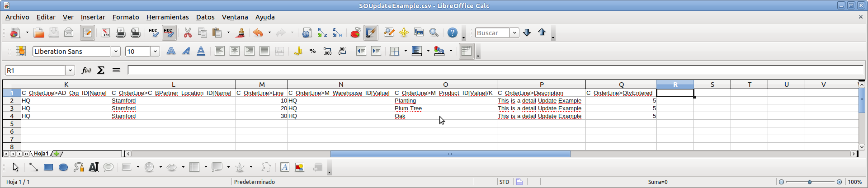868x188 pixels.
Task: Click the Sum sigma icon
Action: 101,70
